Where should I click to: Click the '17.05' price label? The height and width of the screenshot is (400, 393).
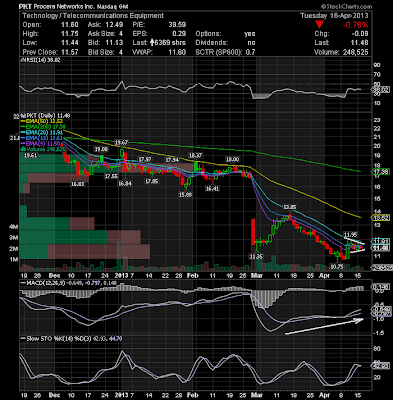(151, 181)
